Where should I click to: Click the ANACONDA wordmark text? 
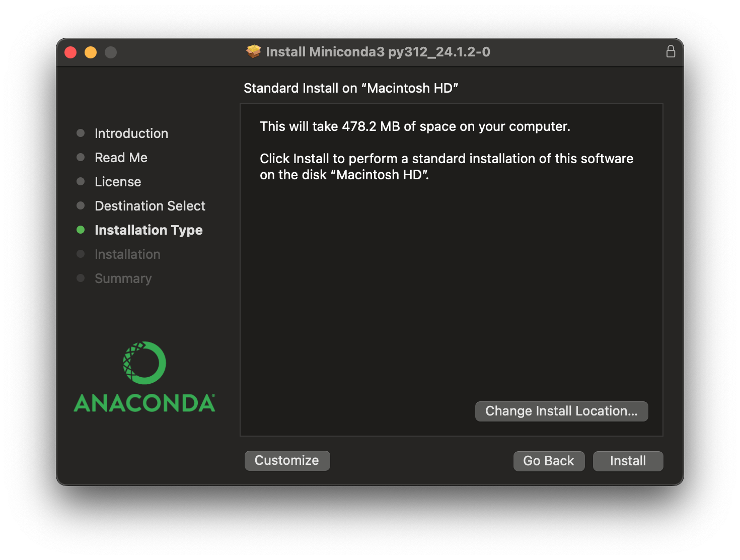[144, 403]
